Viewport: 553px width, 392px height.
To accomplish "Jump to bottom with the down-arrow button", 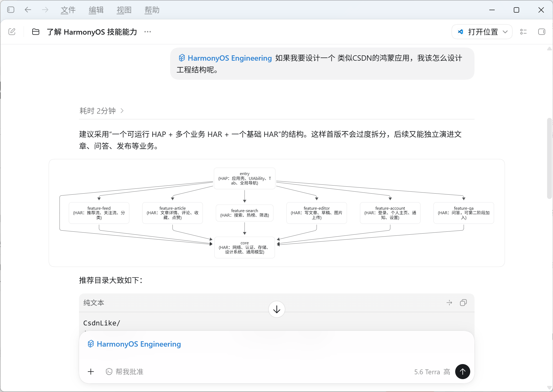I will coord(277,309).
